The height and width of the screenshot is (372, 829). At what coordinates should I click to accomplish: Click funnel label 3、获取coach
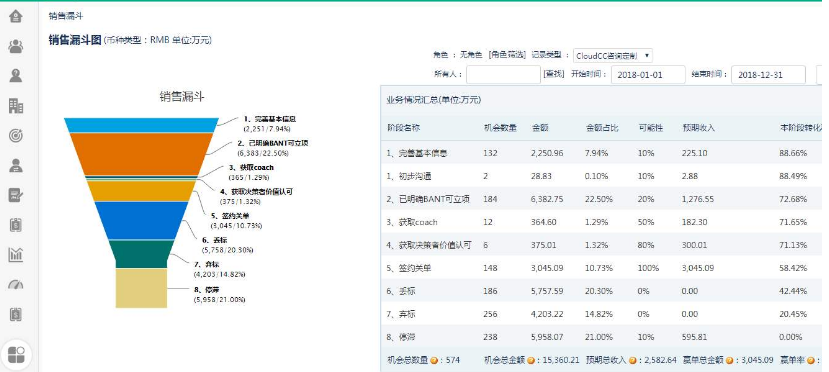coord(251,168)
